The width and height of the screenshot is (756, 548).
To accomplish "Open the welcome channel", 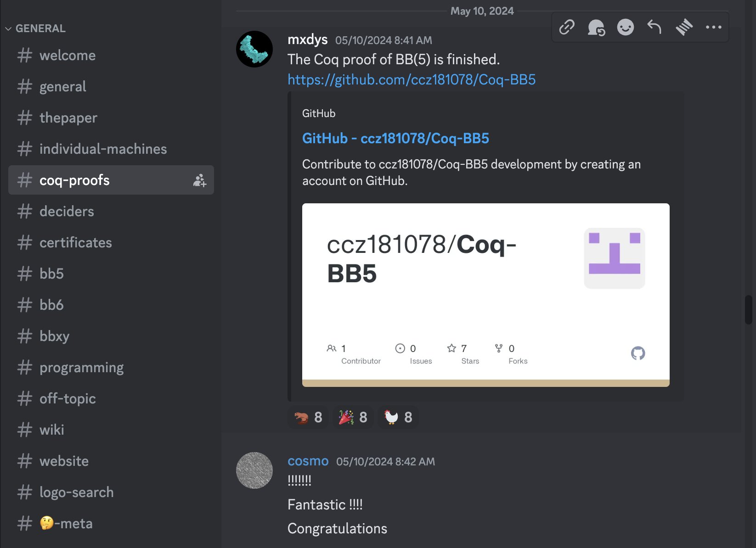I will pos(111,56).
